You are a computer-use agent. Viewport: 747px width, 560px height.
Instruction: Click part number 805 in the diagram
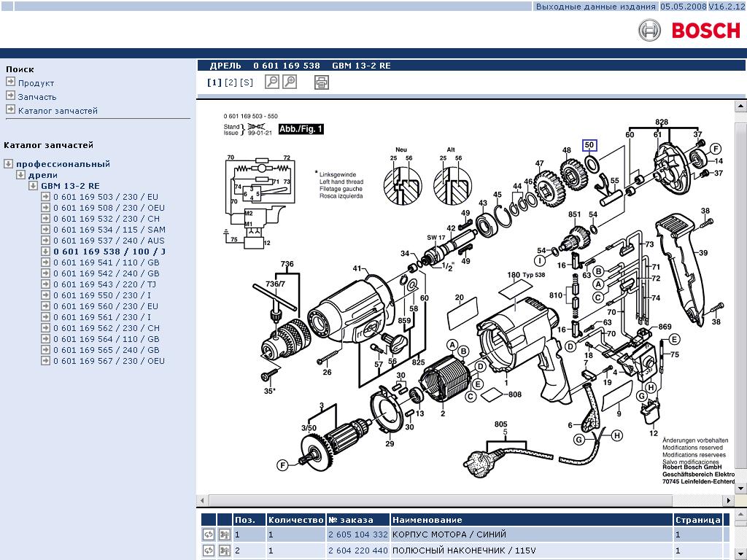tap(500, 424)
